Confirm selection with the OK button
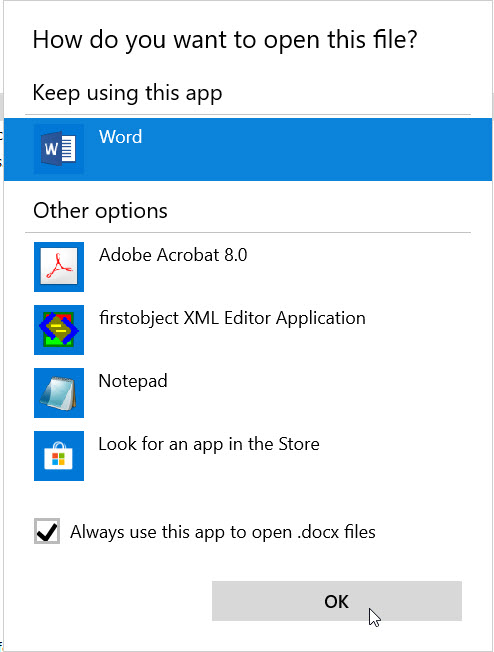The image size is (494, 652). click(x=337, y=601)
